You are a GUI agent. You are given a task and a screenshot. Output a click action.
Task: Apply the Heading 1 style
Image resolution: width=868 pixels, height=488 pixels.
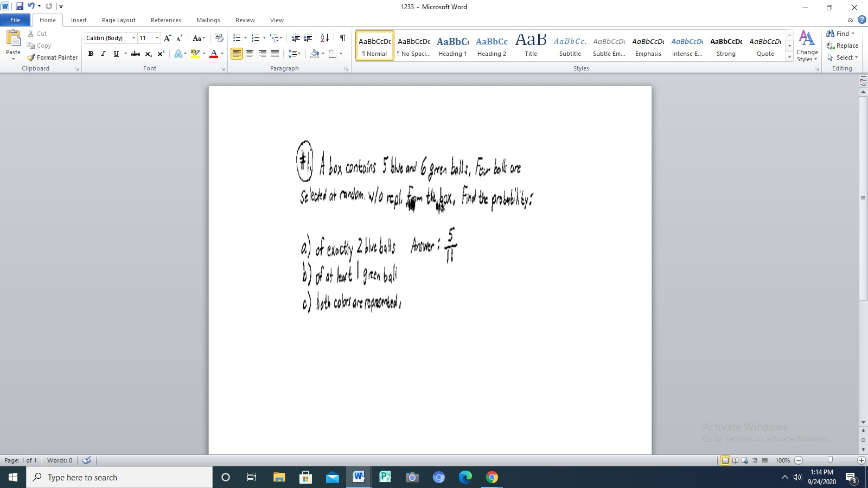(x=452, y=46)
